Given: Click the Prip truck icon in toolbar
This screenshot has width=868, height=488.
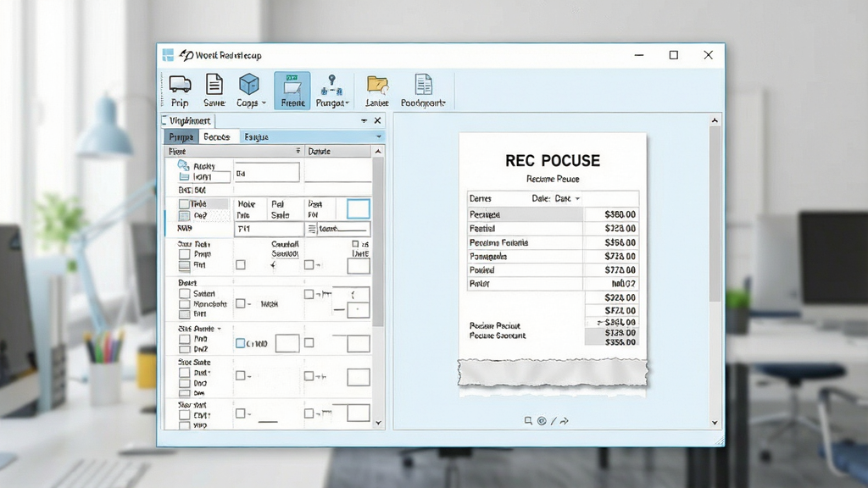Looking at the screenshot, I should (x=180, y=85).
